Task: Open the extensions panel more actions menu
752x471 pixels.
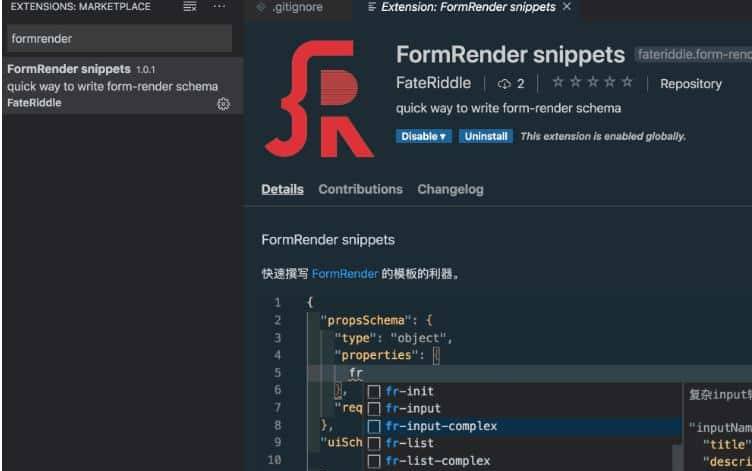Action: [x=219, y=7]
